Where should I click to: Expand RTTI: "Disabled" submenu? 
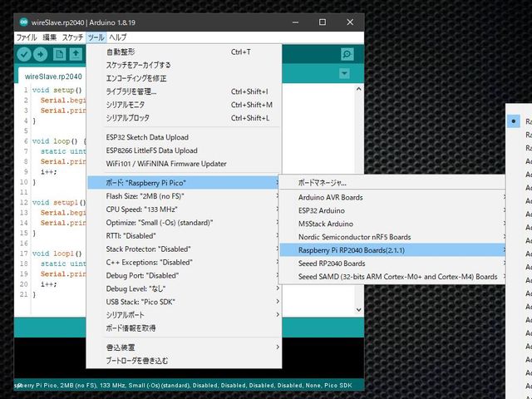point(184,236)
